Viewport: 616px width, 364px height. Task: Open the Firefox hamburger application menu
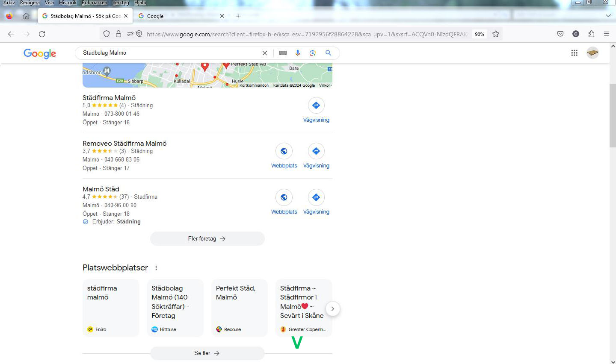pyautogui.click(x=607, y=34)
